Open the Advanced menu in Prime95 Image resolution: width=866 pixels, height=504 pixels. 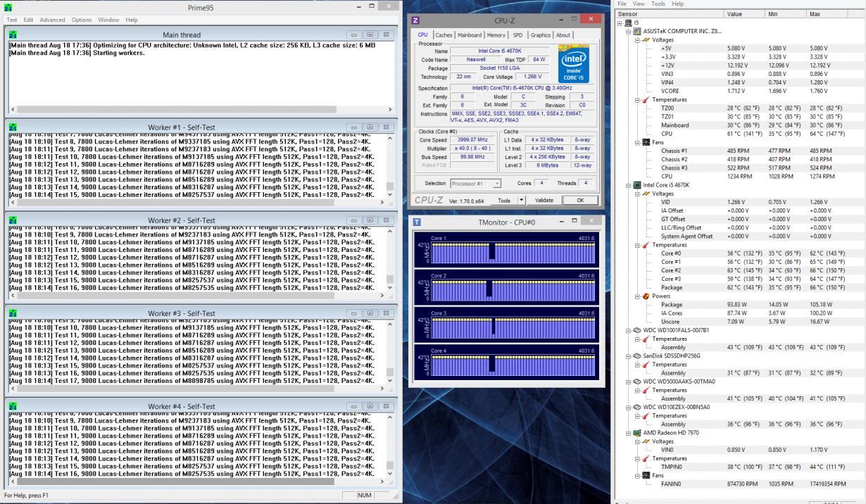coord(52,20)
